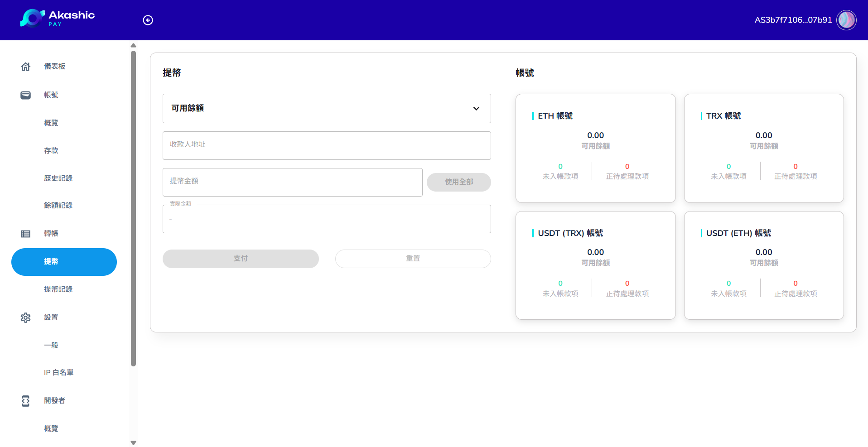
Task: Expand the 可用餘額 dropdown
Action: pos(326,108)
